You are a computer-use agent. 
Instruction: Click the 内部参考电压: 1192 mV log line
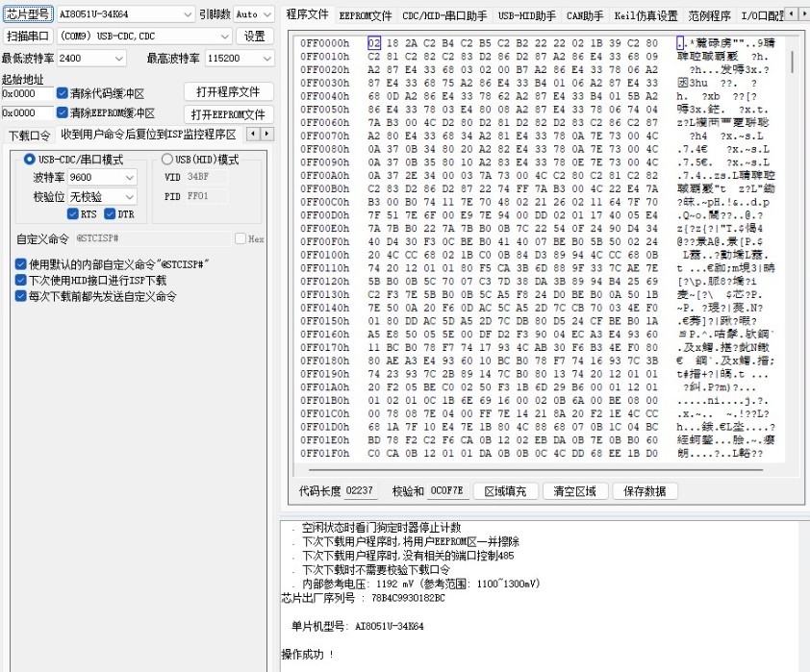[x=421, y=584]
